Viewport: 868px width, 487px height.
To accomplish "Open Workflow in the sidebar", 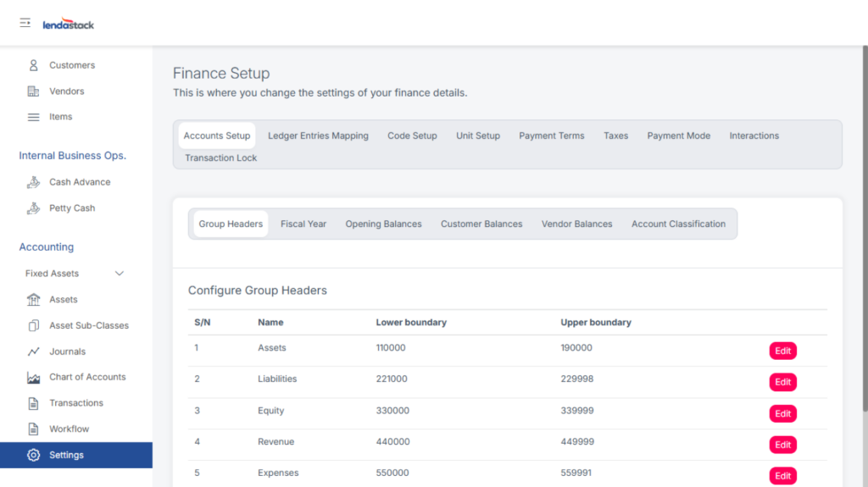I will click(69, 429).
